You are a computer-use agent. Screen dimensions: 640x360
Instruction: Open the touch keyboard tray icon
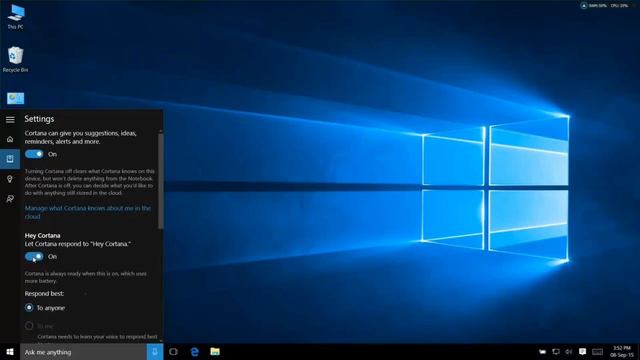tap(598, 352)
